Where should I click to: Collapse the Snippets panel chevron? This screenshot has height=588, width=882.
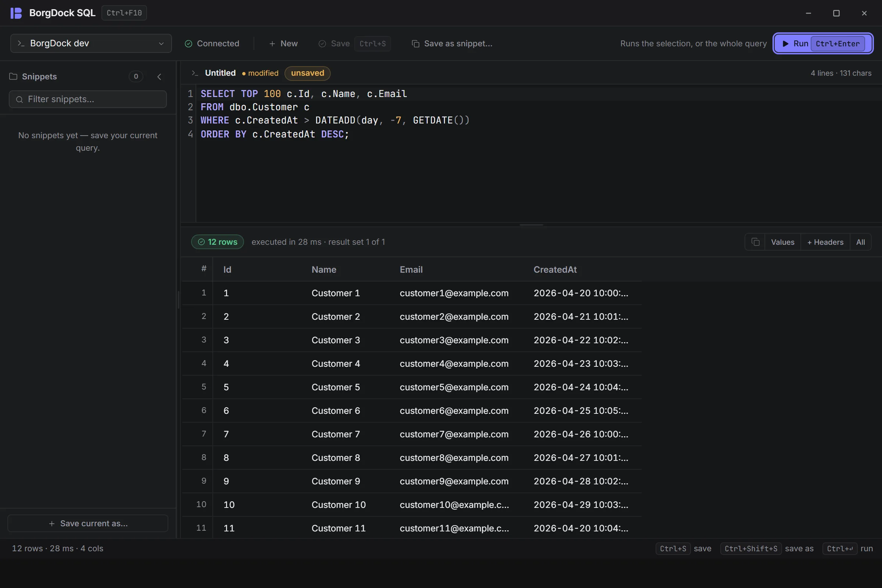pos(159,76)
